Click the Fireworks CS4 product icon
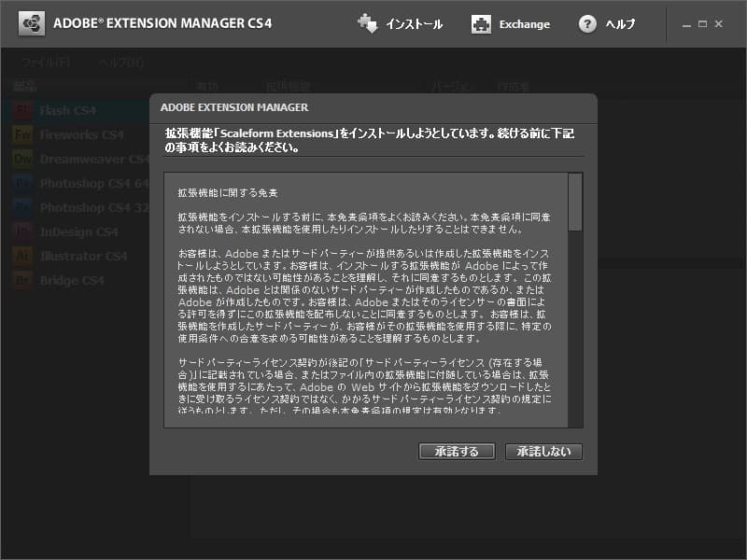This screenshot has width=747, height=560. (x=22, y=134)
